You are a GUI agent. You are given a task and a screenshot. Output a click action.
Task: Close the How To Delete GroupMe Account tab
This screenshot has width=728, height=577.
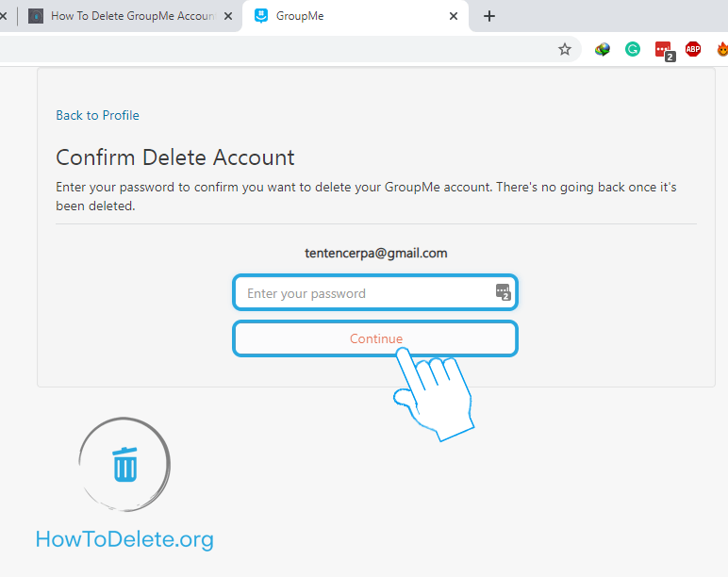click(228, 16)
